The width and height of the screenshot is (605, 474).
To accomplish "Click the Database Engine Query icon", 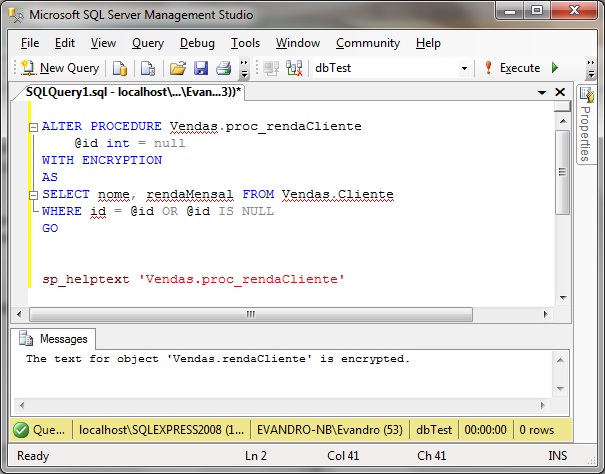I will [x=120, y=68].
